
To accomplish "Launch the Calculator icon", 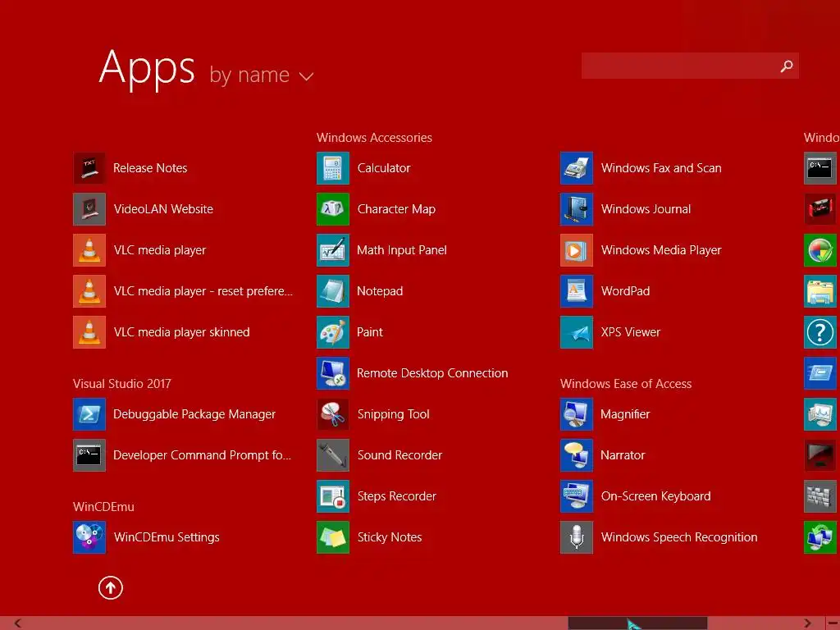I will pos(333,168).
